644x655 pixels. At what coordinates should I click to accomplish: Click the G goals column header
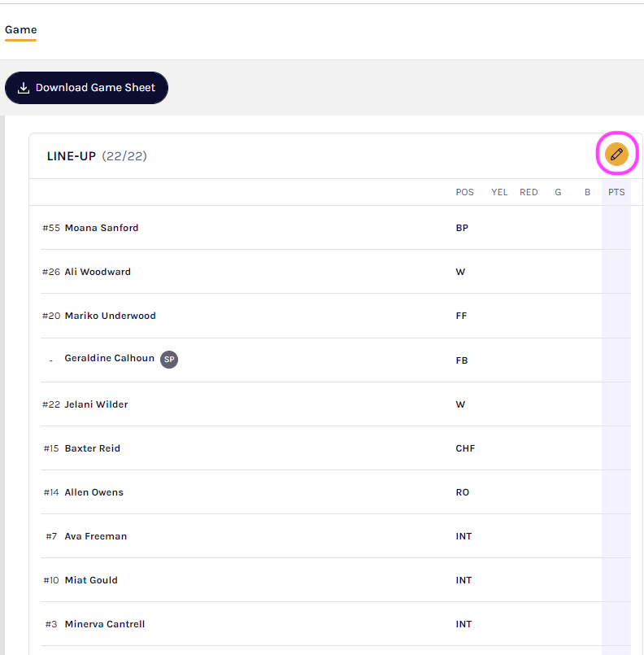coord(558,192)
